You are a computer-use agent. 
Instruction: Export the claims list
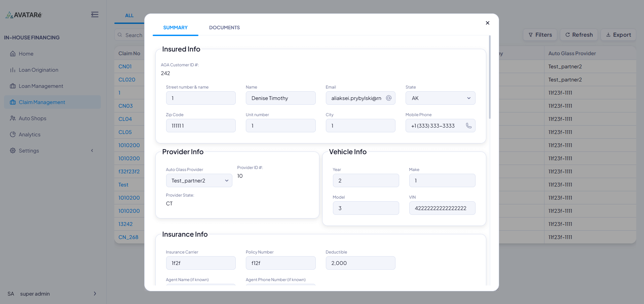click(618, 35)
